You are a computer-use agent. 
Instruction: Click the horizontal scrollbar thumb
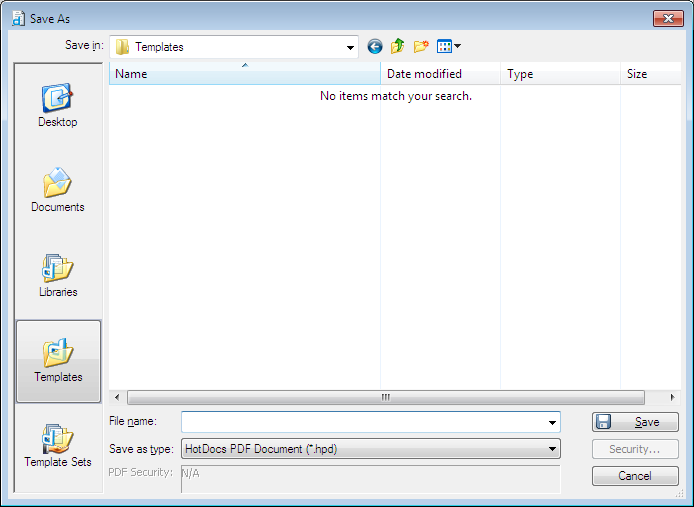[386, 397]
